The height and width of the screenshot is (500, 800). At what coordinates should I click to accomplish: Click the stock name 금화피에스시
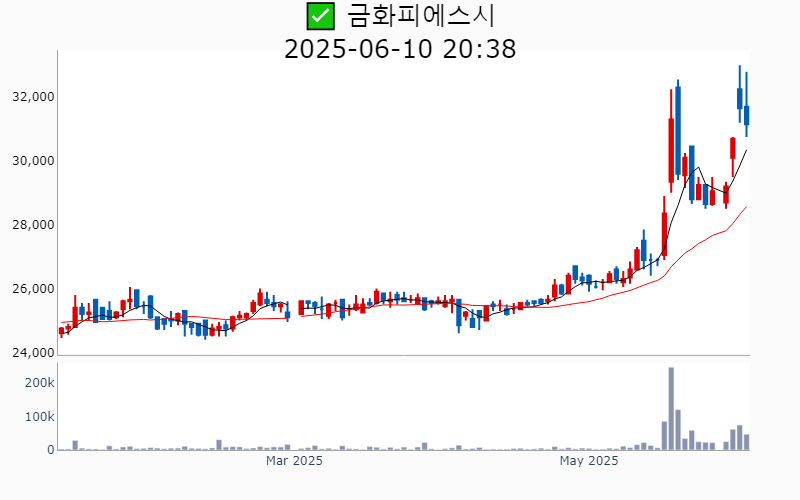point(420,16)
